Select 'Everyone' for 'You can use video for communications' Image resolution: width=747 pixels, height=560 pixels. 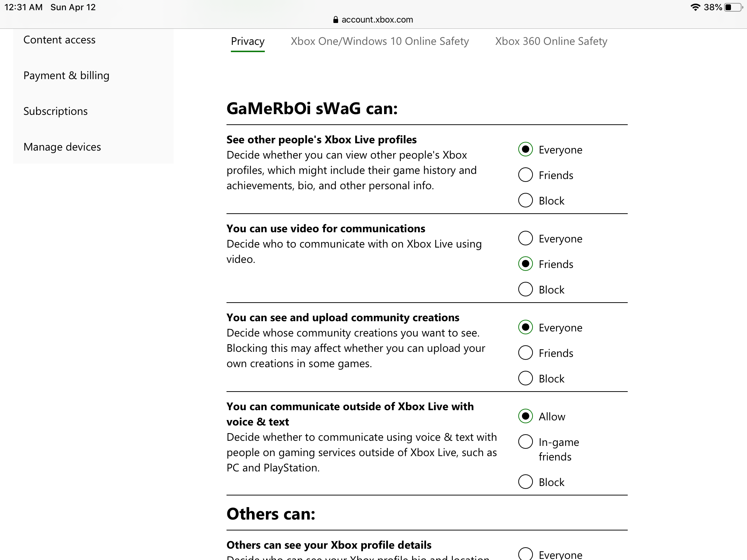525,238
